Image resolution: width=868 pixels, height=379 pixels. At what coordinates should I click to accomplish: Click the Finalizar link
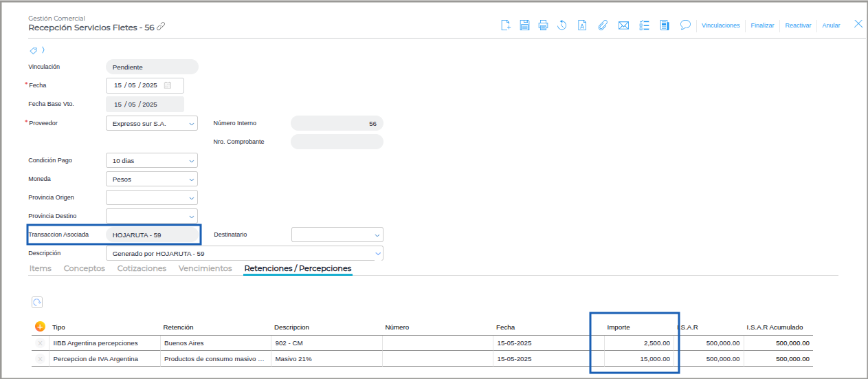point(762,25)
